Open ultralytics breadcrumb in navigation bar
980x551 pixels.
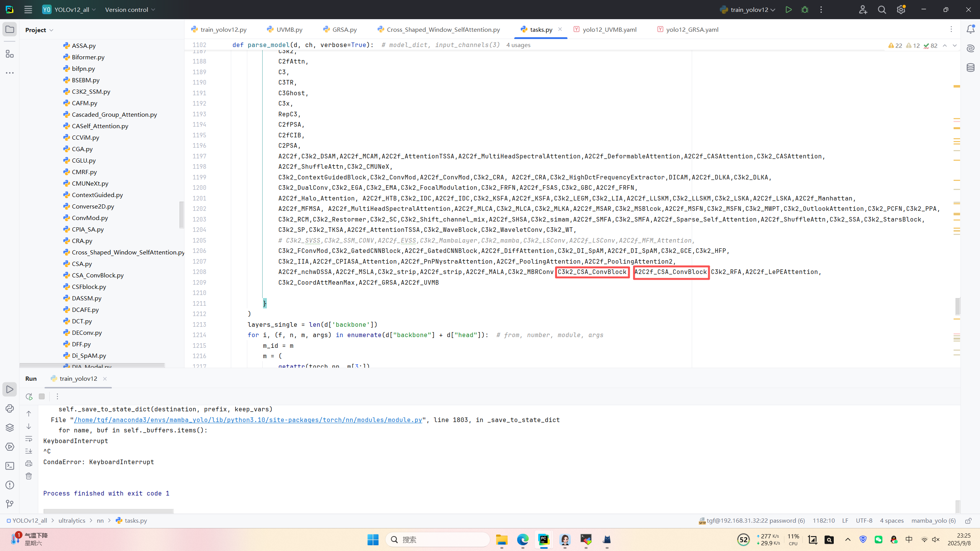pos(72,521)
